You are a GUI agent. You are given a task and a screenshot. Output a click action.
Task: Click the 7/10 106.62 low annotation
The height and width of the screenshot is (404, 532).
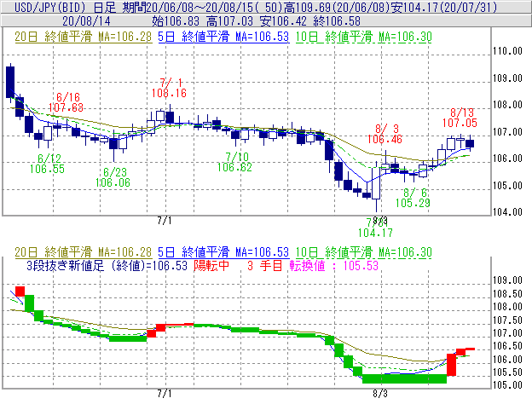[x=234, y=162]
